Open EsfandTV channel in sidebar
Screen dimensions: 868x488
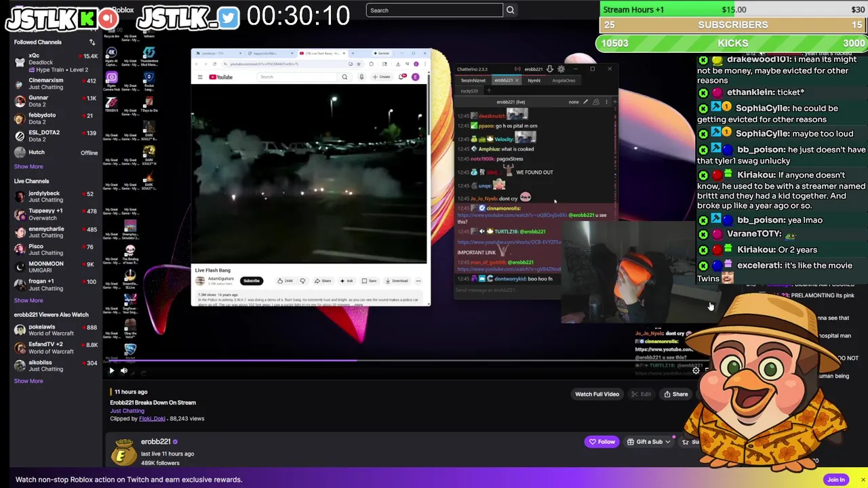click(56, 348)
